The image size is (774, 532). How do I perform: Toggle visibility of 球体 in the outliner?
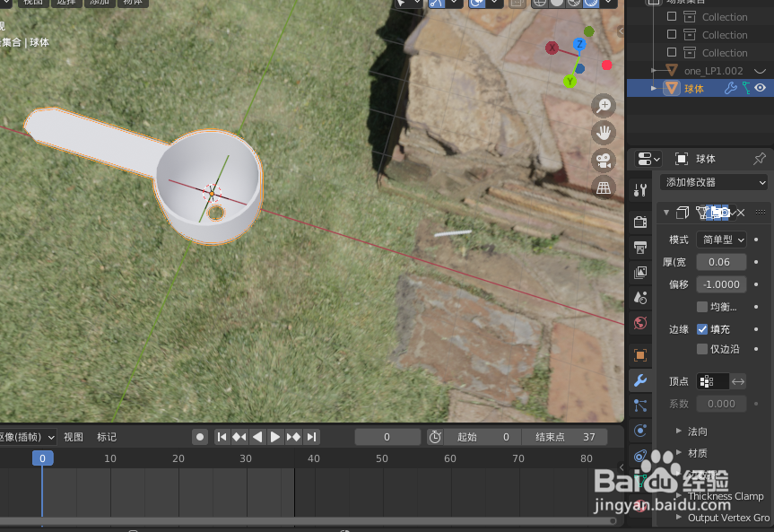(761, 88)
